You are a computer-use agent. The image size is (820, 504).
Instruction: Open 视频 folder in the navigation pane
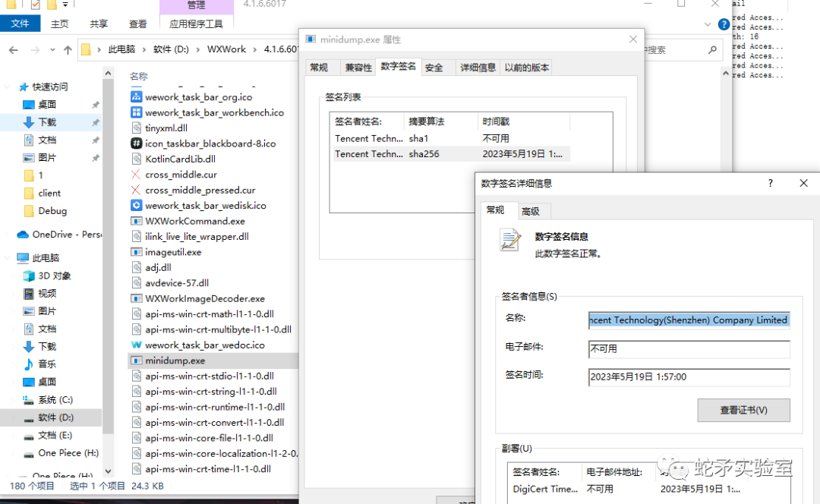point(47,294)
